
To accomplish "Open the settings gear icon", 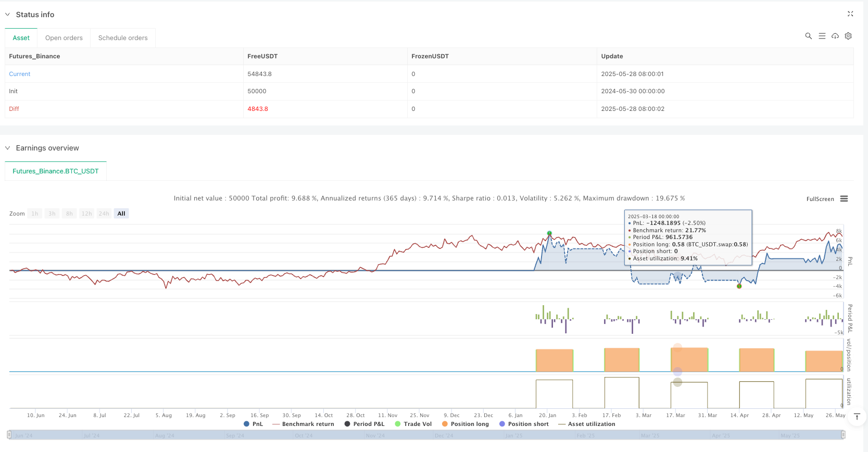I will (848, 36).
